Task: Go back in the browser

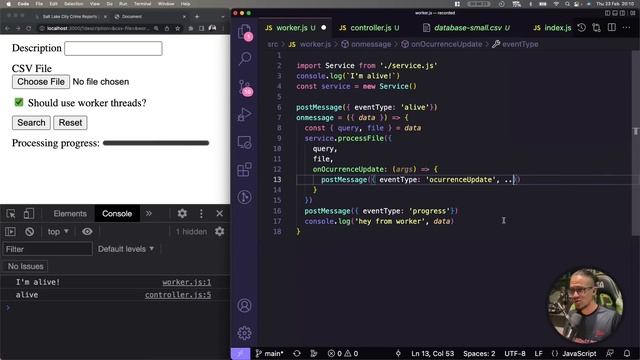Action: (x=7, y=28)
